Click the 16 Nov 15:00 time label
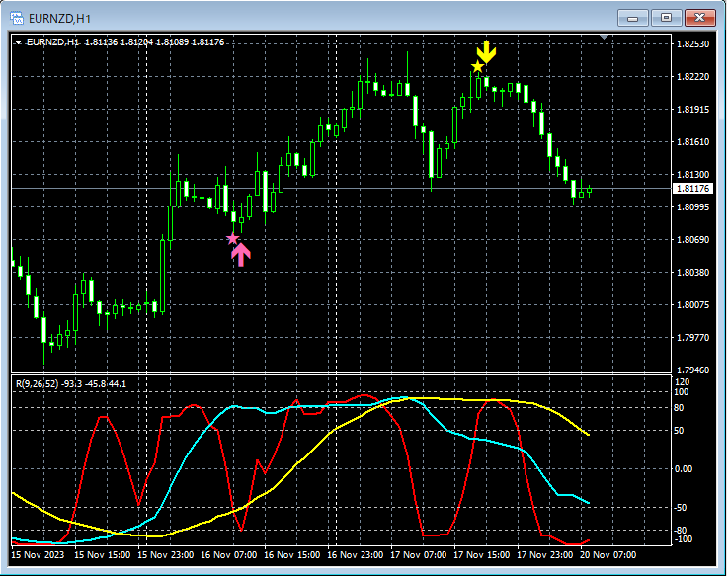The width and height of the screenshot is (728, 576). click(x=292, y=555)
